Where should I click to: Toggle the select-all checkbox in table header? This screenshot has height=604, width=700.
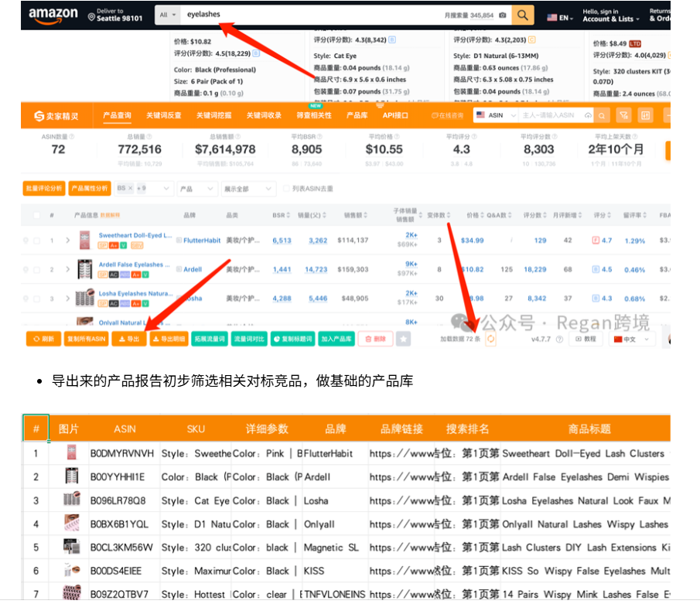point(36,215)
